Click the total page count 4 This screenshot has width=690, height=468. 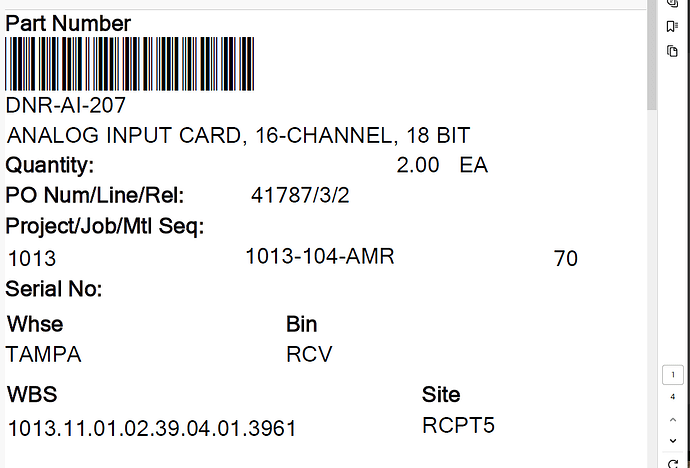673,398
